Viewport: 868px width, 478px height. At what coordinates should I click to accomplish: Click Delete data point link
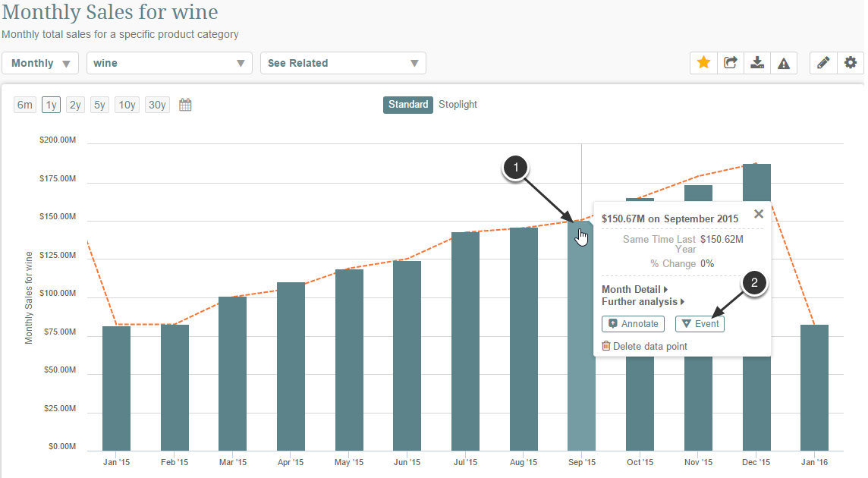pos(644,346)
